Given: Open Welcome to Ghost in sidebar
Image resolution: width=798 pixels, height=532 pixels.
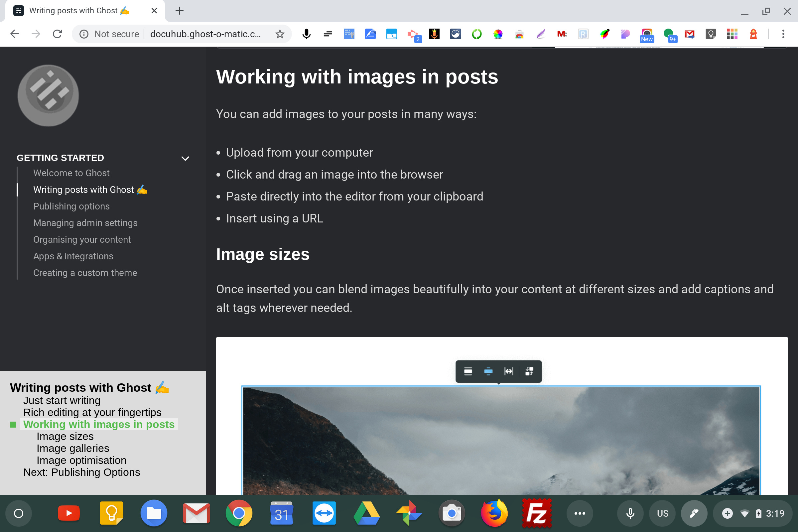Looking at the screenshot, I should tap(71, 173).
